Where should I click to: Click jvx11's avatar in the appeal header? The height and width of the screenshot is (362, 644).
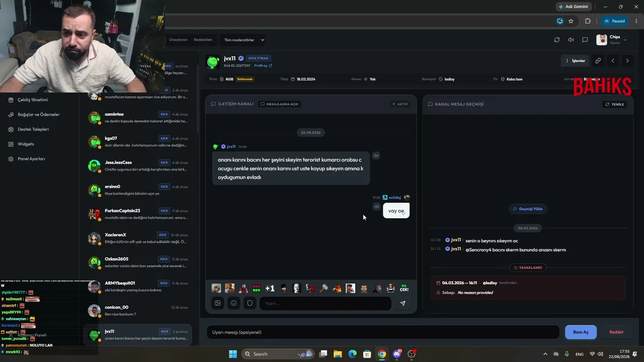[213, 61]
